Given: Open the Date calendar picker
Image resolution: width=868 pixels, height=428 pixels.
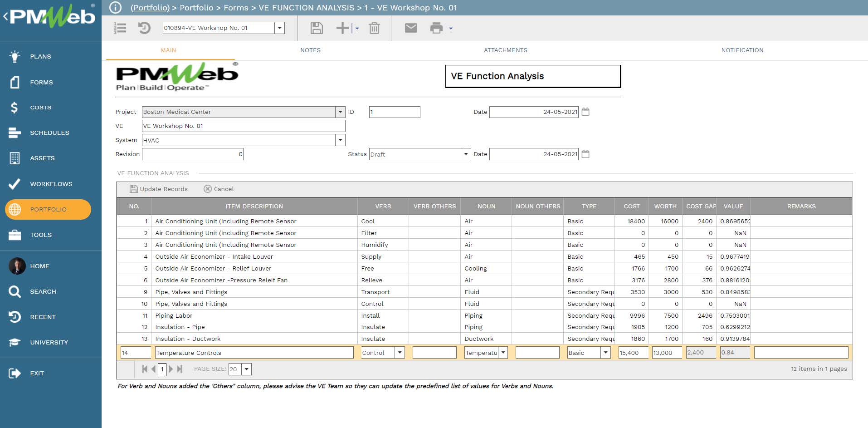Looking at the screenshot, I should point(585,112).
